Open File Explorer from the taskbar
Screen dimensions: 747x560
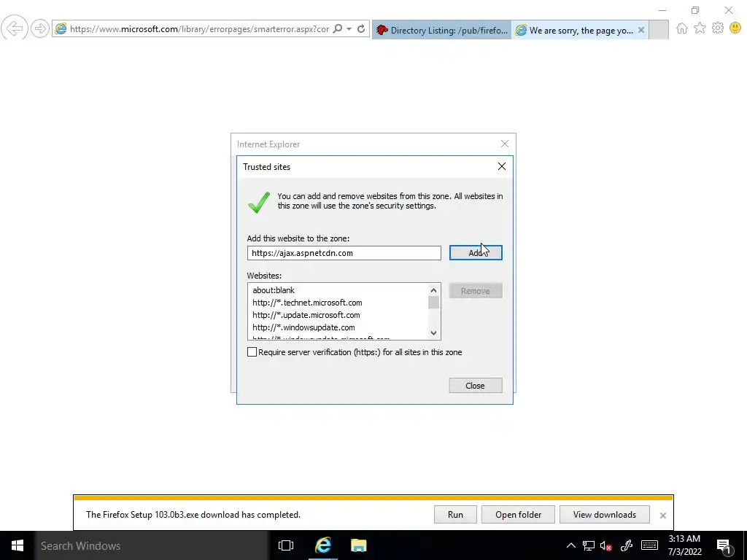click(x=359, y=545)
